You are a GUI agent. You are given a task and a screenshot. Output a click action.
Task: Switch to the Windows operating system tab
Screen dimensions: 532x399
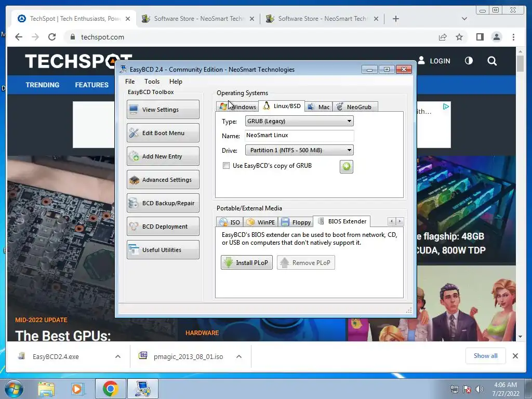coord(237,107)
